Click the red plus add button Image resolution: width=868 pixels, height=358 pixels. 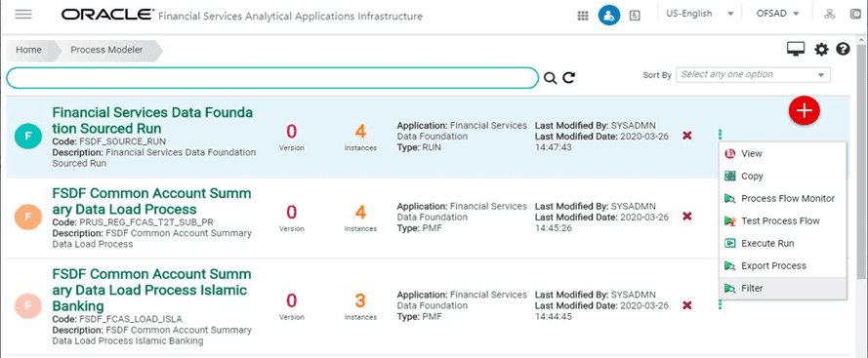804,110
